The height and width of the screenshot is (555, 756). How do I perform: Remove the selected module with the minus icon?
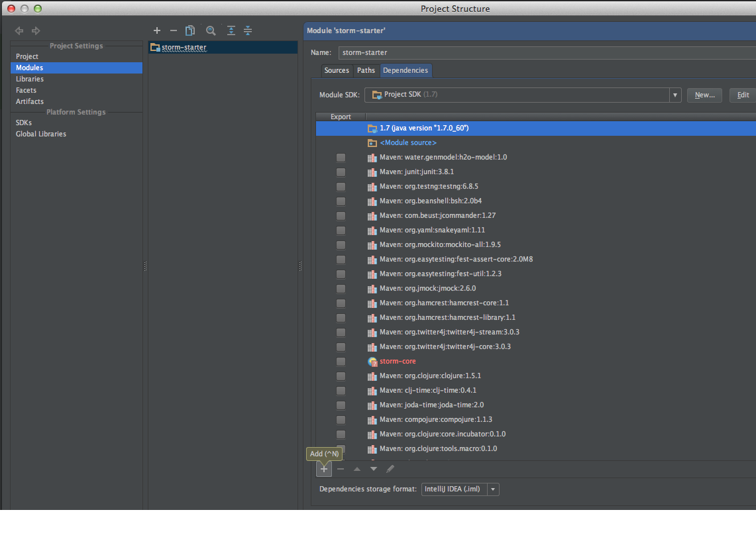click(174, 30)
